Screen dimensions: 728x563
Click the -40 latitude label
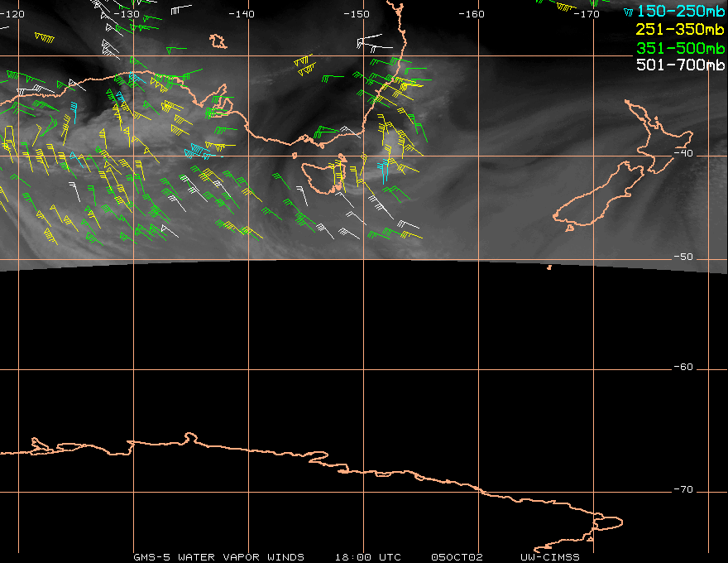(683, 153)
